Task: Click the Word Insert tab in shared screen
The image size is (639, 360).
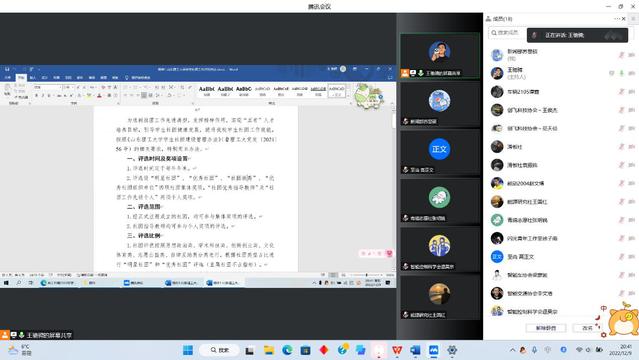Action: click(x=33, y=77)
